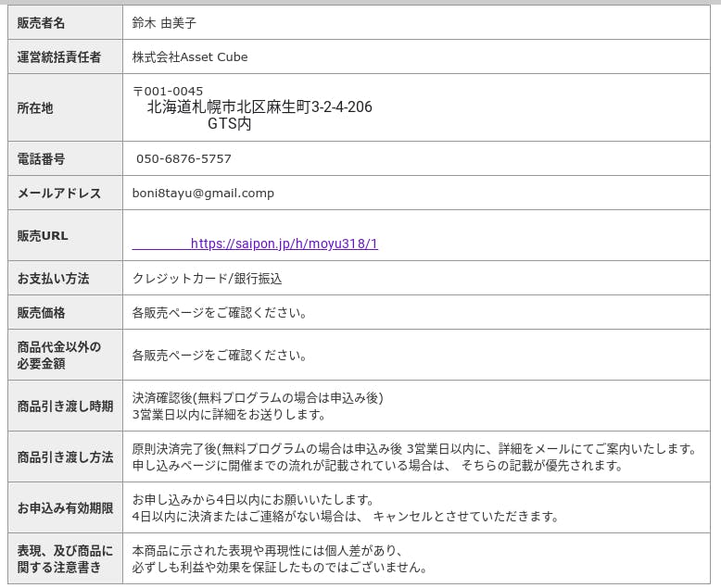Click the クレジットカード/銀行振込 payment text
The height and width of the screenshot is (588, 721).
click(x=207, y=279)
